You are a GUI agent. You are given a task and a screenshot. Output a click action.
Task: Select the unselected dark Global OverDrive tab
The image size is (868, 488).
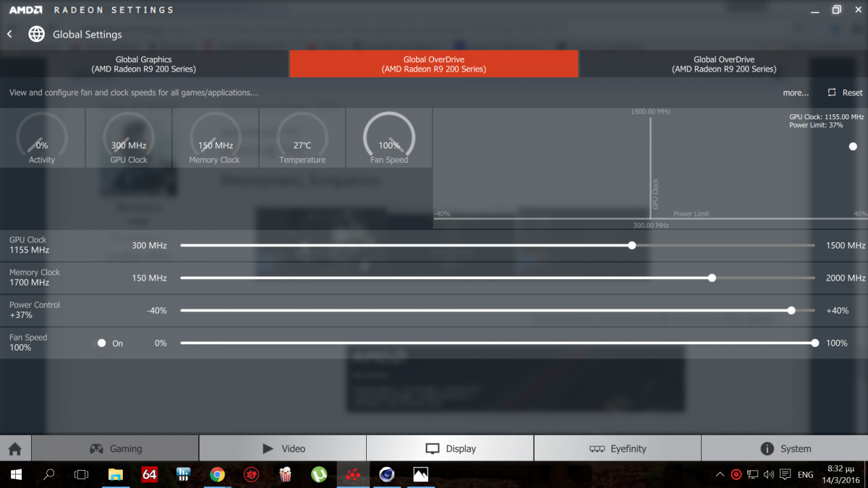pos(724,64)
